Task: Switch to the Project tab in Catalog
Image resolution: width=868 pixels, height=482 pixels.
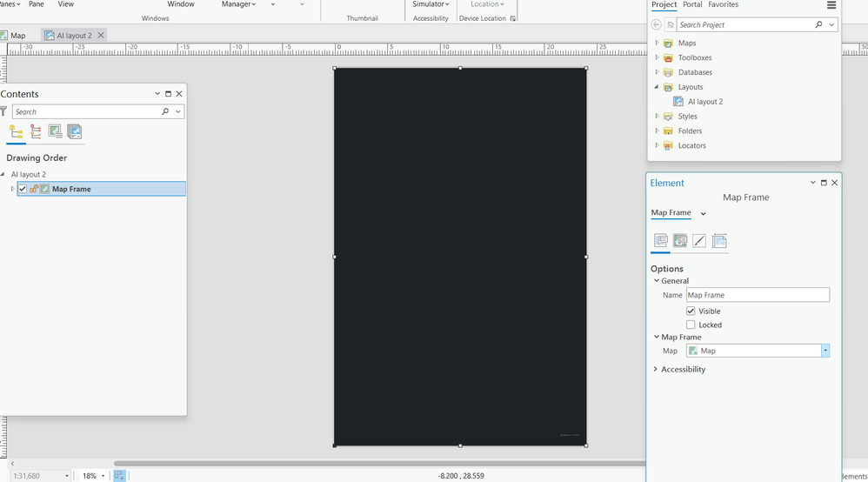Action: [664, 4]
